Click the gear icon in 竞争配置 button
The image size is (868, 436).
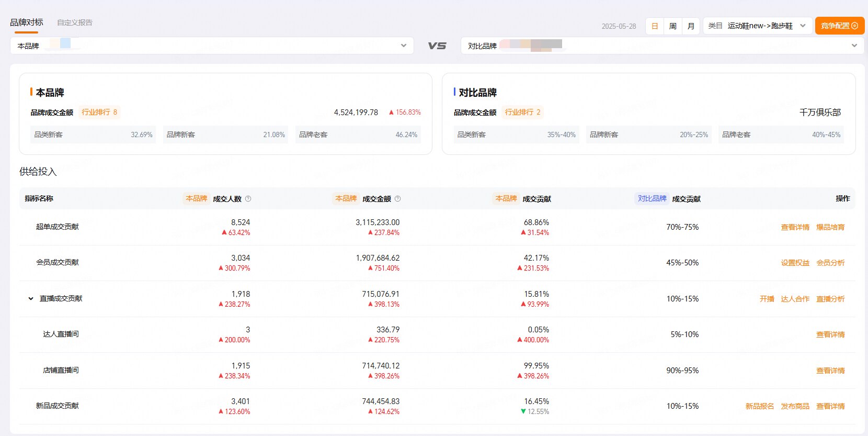(x=855, y=26)
